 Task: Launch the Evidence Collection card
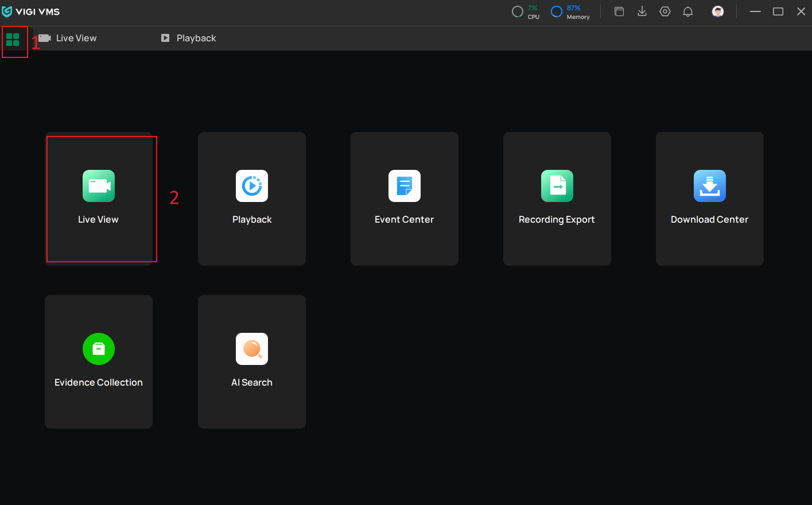tap(99, 362)
